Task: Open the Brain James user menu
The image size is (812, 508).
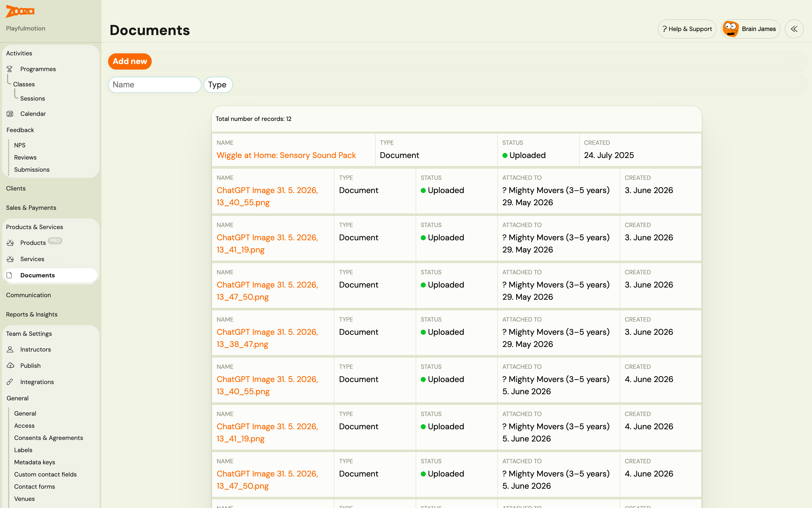Action: coord(750,29)
